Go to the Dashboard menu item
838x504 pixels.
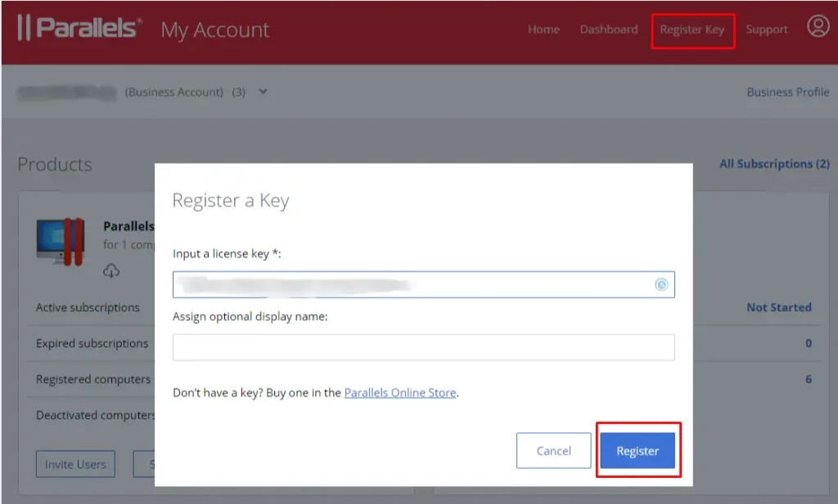(608, 29)
